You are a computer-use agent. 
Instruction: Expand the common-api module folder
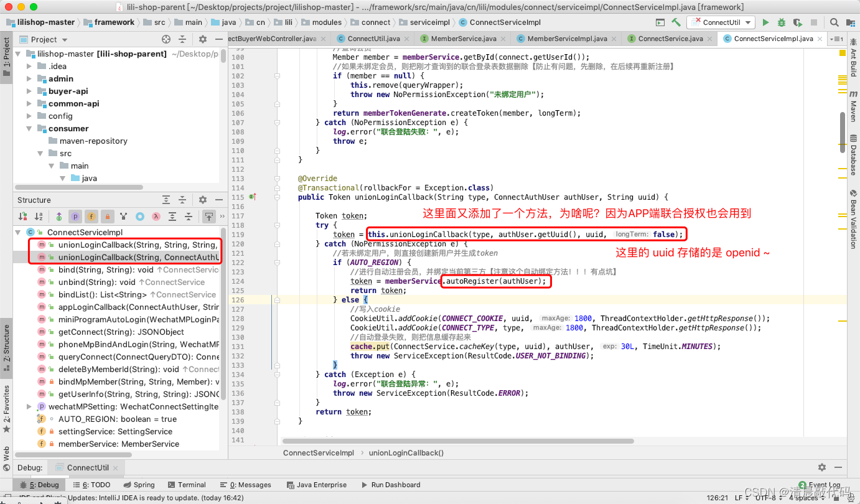tap(29, 104)
